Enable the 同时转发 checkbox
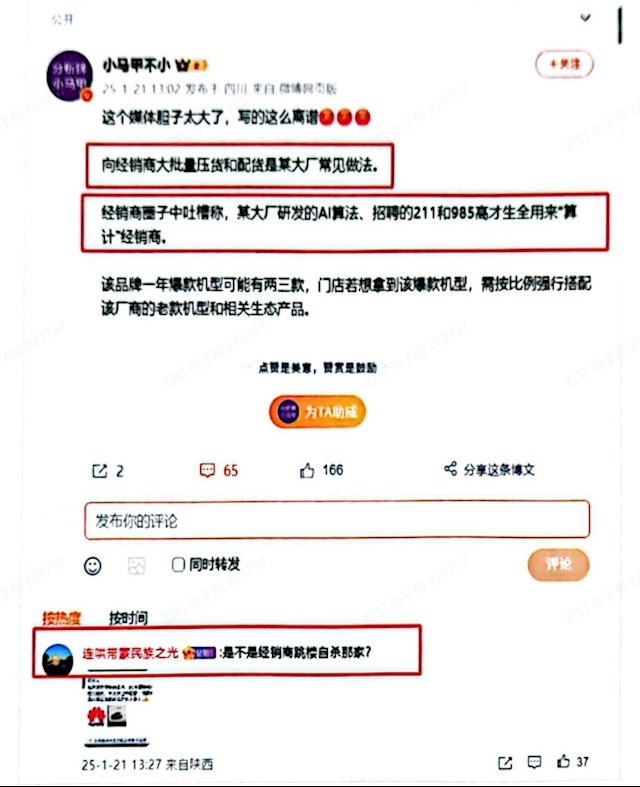 (x=178, y=565)
